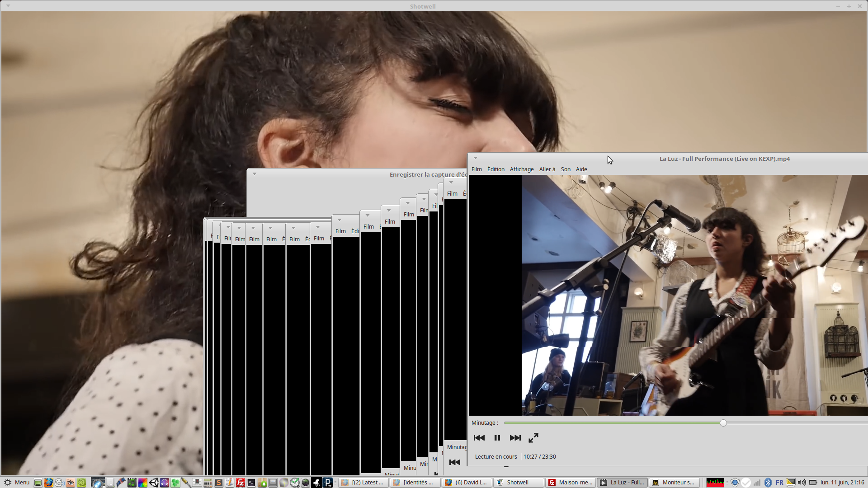Expand window menu arrow of Enregistrer la capture dialog

coord(255,174)
